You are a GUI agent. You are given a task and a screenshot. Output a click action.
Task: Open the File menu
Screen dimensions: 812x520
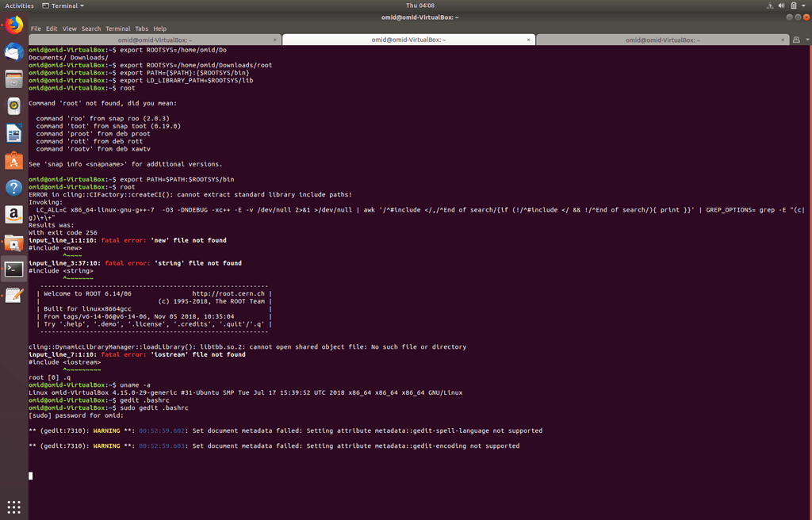point(36,29)
